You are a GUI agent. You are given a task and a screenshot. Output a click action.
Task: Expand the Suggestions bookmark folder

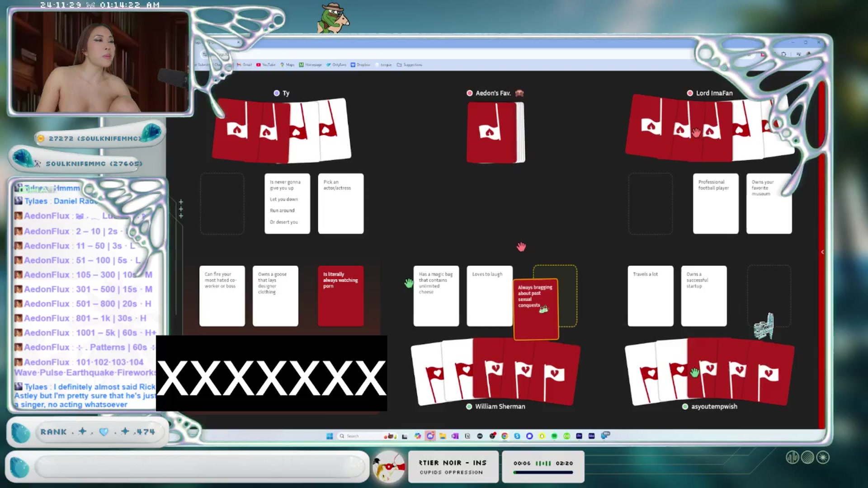click(x=410, y=65)
